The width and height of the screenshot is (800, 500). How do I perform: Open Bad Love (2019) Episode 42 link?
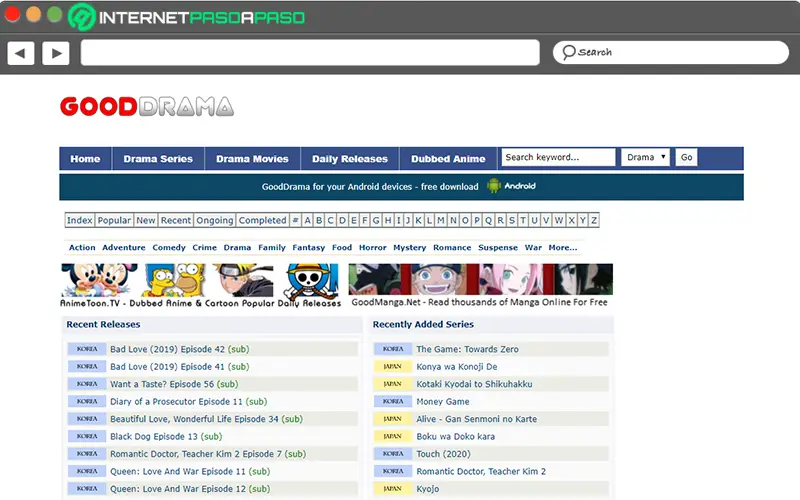pyautogui.click(x=180, y=349)
